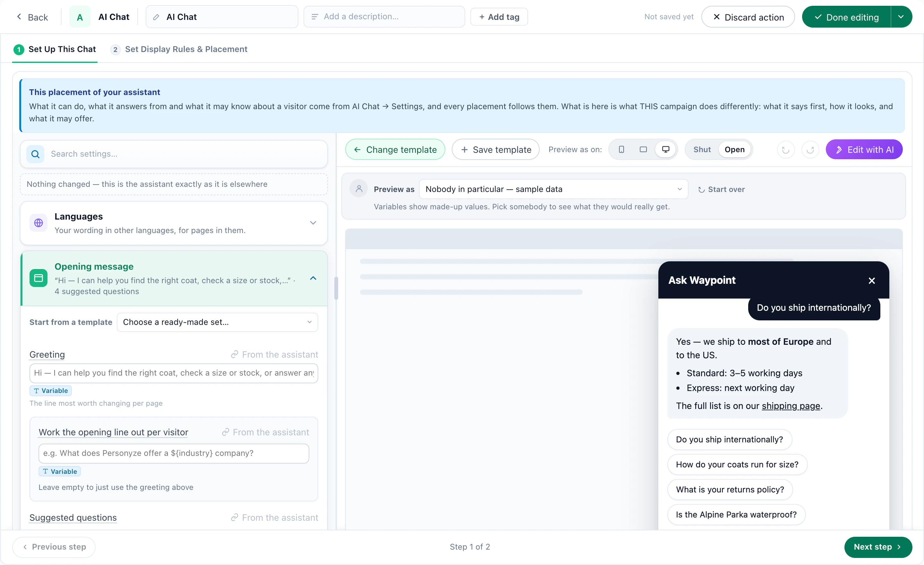Click the Add a description field
This screenshot has width=924, height=565.
(384, 16)
